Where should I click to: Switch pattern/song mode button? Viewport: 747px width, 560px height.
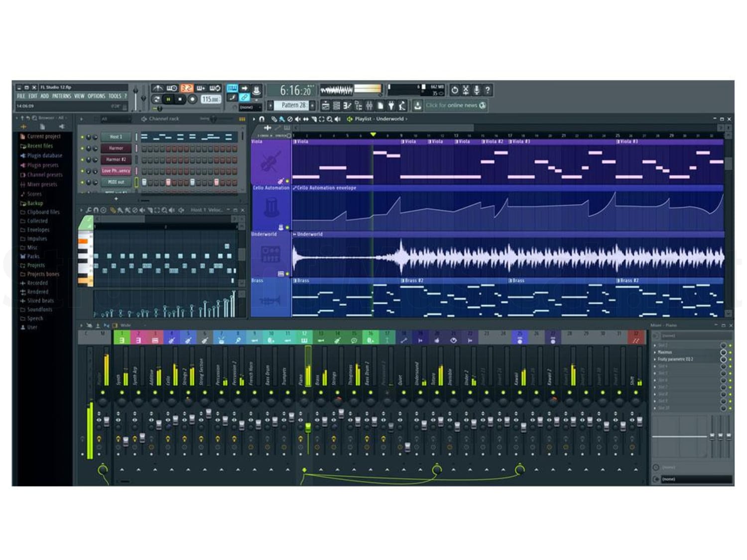coord(156,100)
